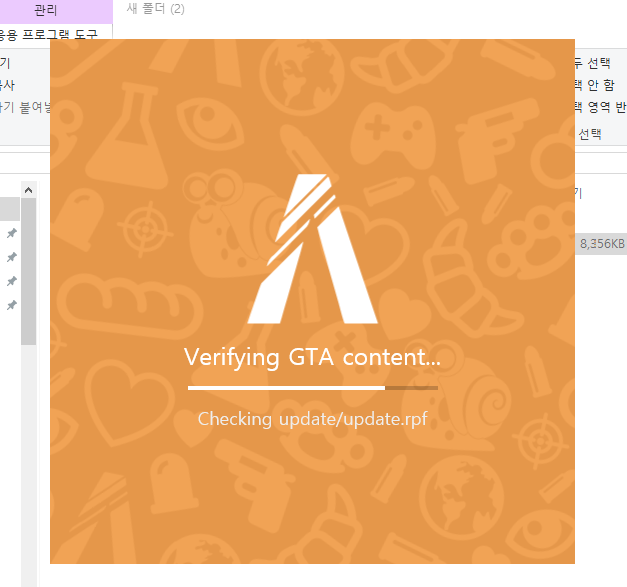This screenshot has height=587, width=627.
Task: Open the 응용 프로그램 도구 tab
Action: pyautogui.click(x=48, y=34)
